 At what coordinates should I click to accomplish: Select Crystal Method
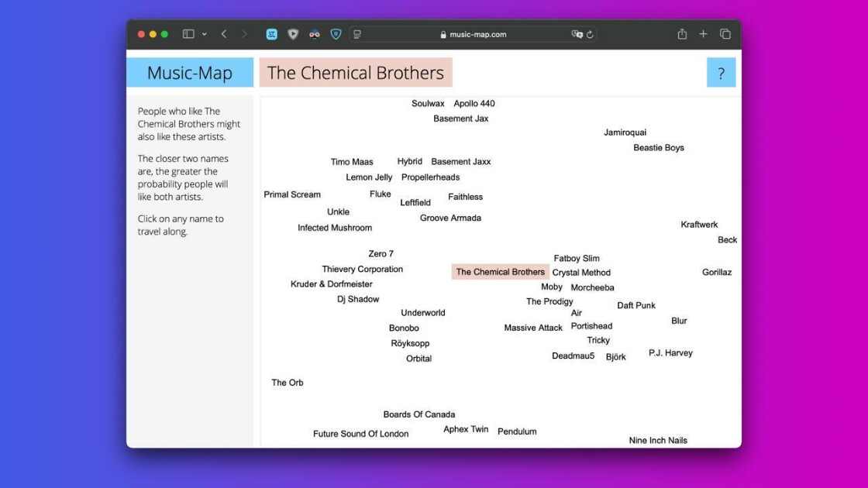(581, 273)
